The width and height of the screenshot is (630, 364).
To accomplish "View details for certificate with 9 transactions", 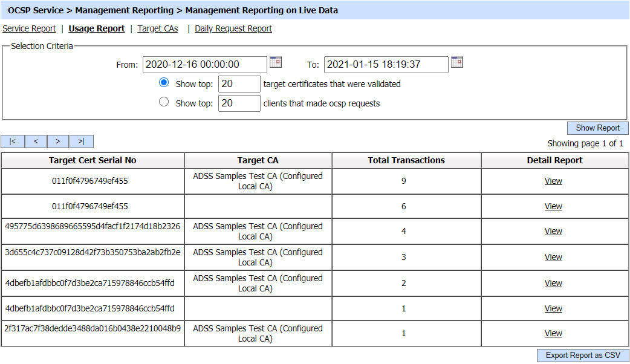I will [x=553, y=181].
